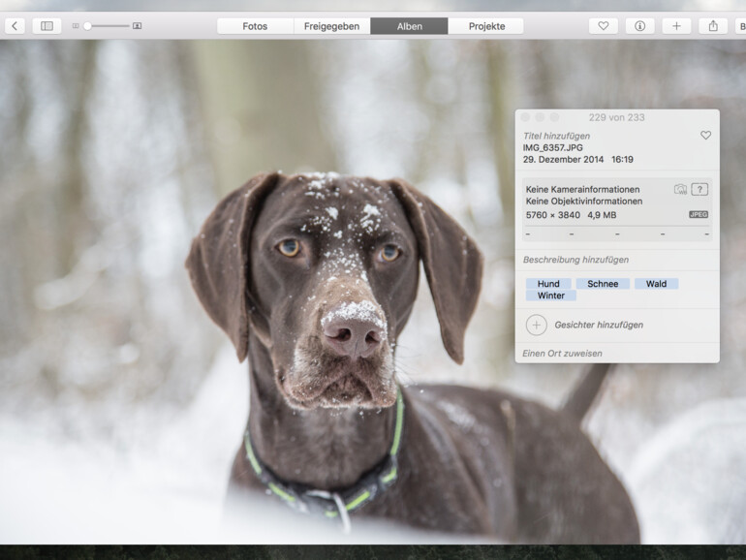
Task: Select the 'Schnee' keyword tag
Action: 603,284
